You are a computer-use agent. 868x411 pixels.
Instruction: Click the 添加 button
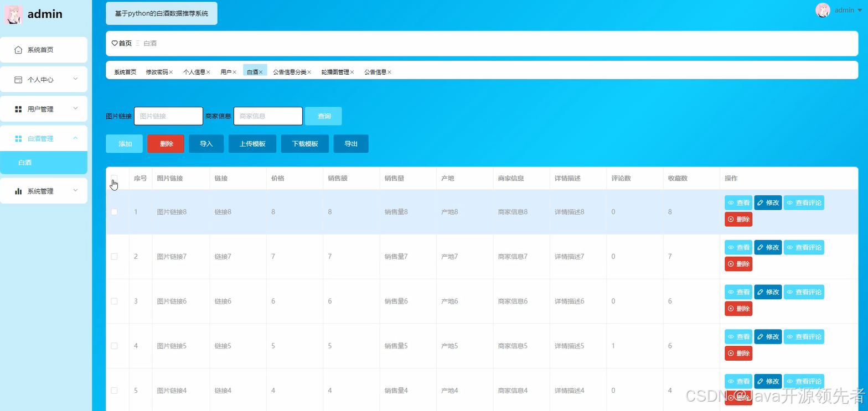click(x=125, y=144)
